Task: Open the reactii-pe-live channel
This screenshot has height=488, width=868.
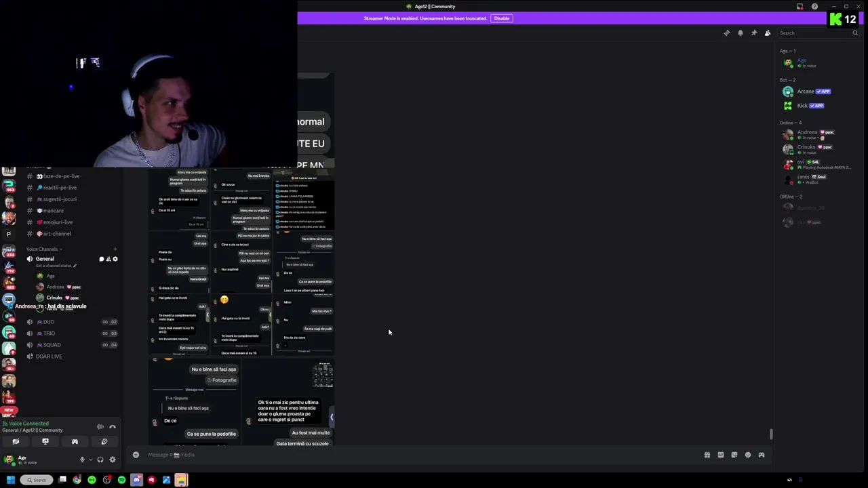Action: coord(71,188)
